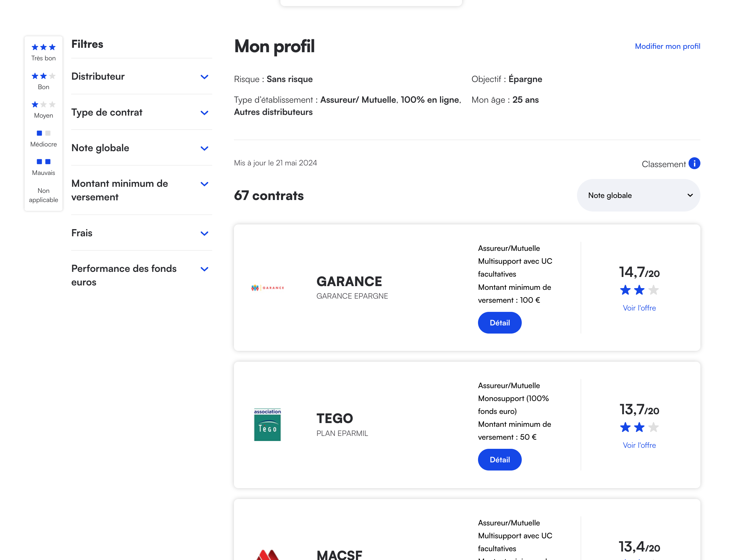
Task: Expand the Note globale filter
Action: coord(142,148)
